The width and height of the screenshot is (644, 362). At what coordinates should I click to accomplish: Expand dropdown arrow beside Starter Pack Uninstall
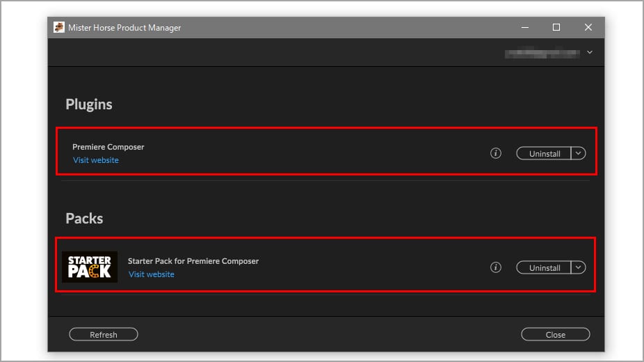(x=579, y=267)
